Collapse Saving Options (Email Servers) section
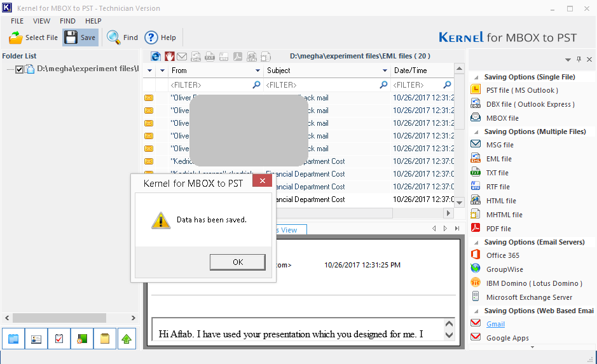Screen dimensions: 597x364 (476, 242)
